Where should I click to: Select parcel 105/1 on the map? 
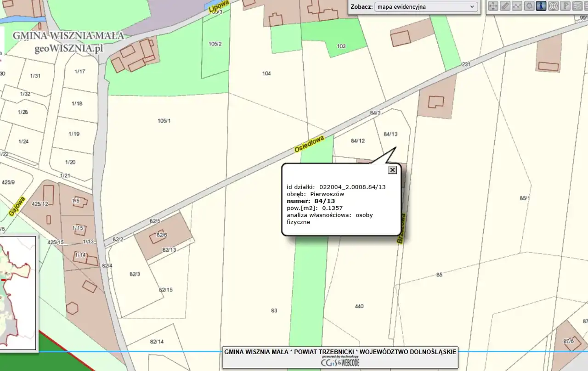[x=164, y=121]
